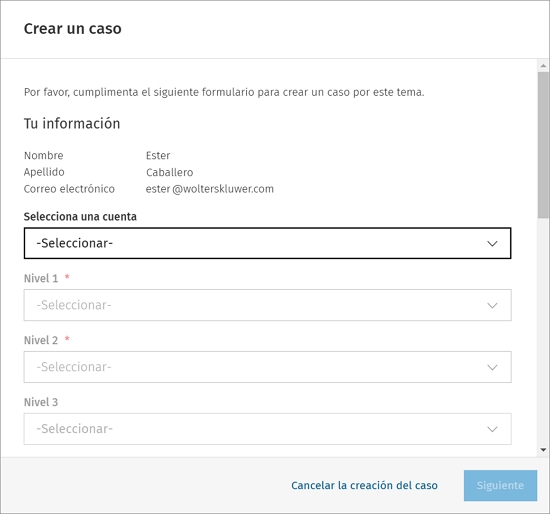Image resolution: width=550 pixels, height=514 pixels.
Task: Open the Nivel 2 dropdown
Action: [x=267, y=367]
